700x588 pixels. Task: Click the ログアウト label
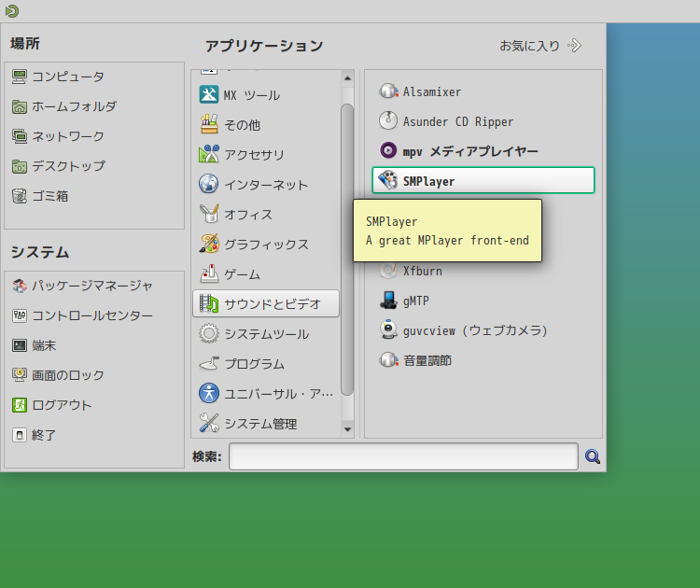point(62,405)
